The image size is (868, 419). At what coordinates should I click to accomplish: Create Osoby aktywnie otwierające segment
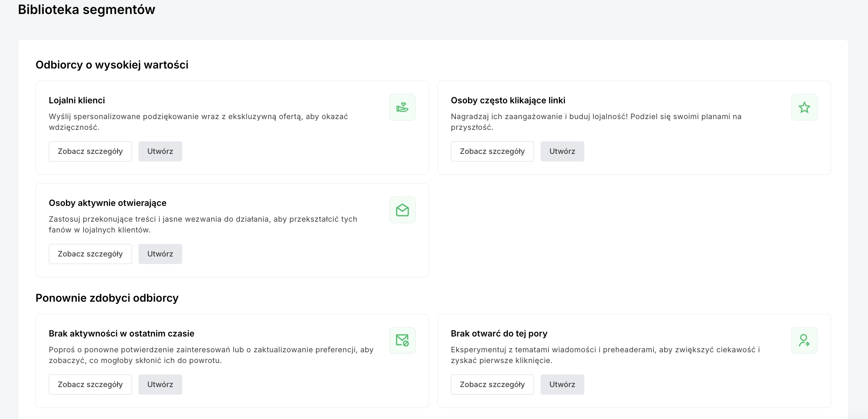pyautogui.click(x=160, y=254)
